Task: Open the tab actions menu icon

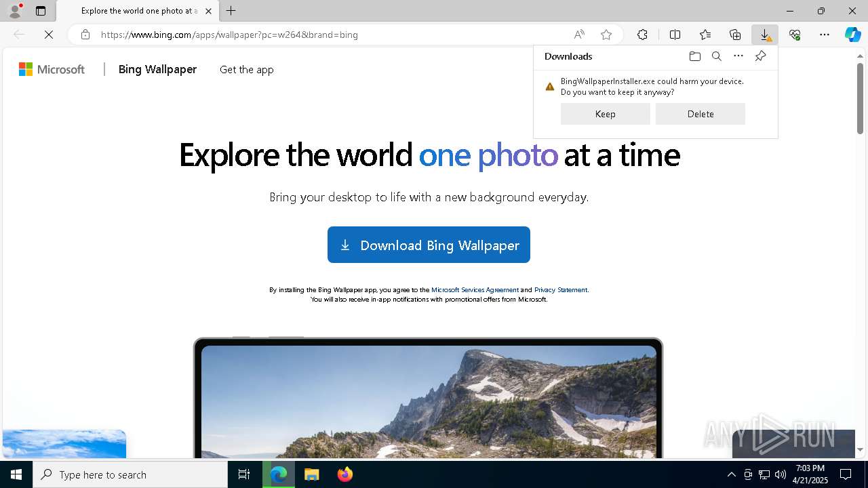Action: click(x=41, y=11)
